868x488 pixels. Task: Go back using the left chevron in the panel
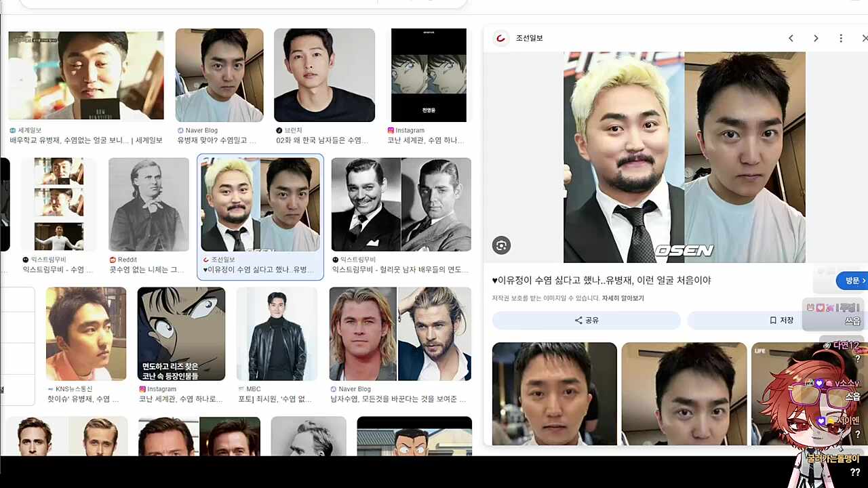click(791, 38)
